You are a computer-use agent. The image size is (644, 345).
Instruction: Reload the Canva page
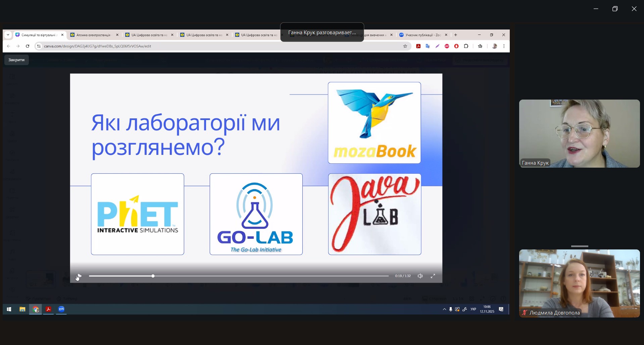pyautogui.click(x=28, y=46)
